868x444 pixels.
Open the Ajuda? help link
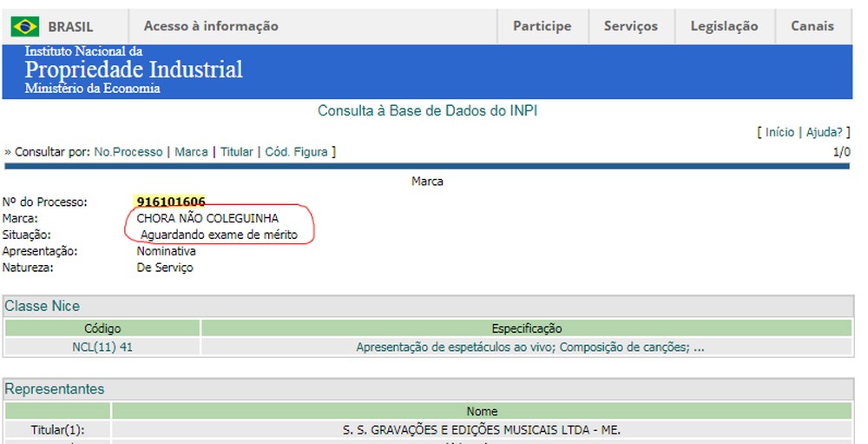[825, 132]
